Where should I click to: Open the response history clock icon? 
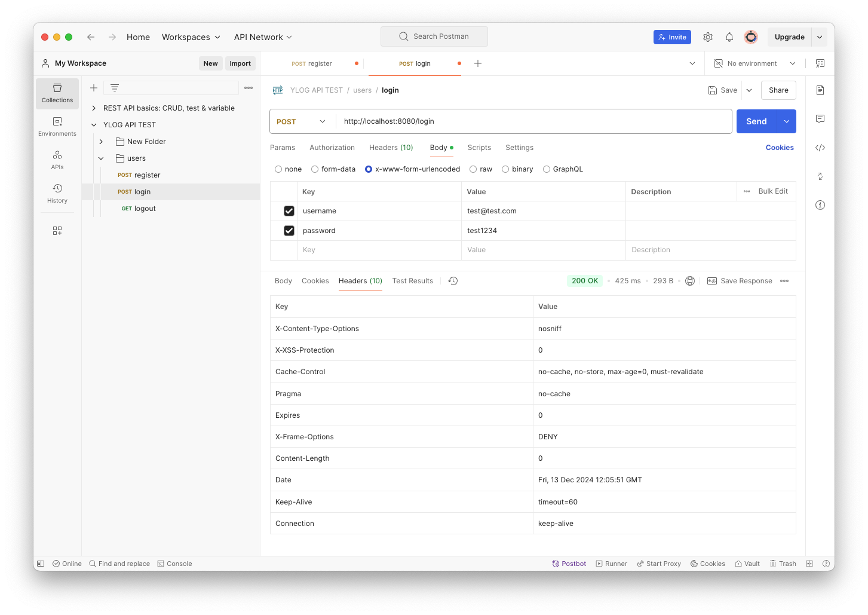point(453,281)
